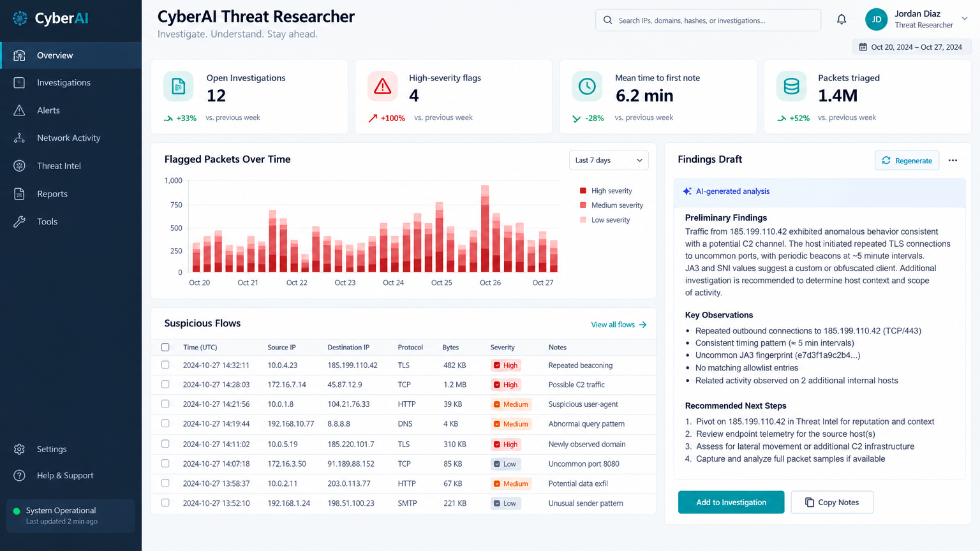
Task: Open notifications bell icon
Action: coord(842,20)
